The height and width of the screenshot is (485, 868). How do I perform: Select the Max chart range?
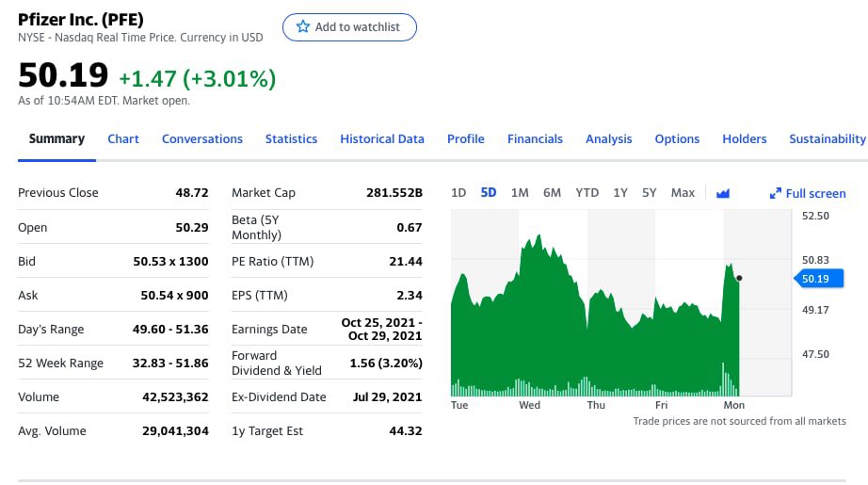tap(683, 193)
